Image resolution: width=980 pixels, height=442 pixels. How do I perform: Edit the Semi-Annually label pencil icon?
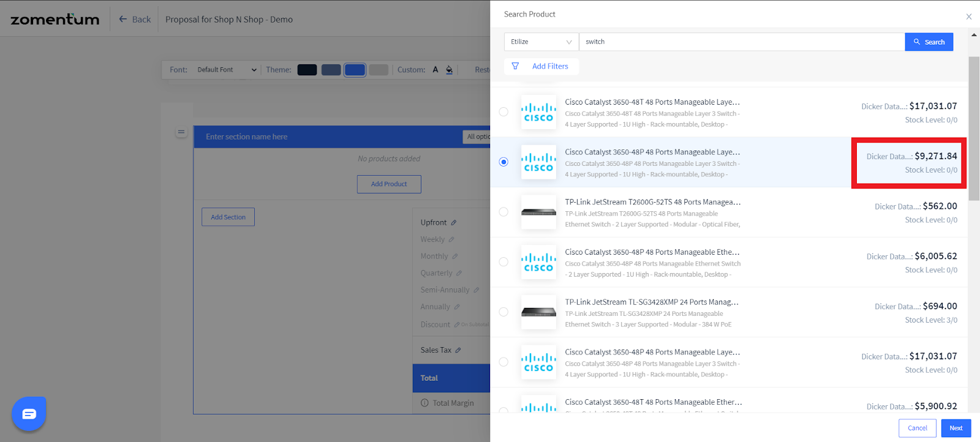pyautogui.click(x=477, y=290)
